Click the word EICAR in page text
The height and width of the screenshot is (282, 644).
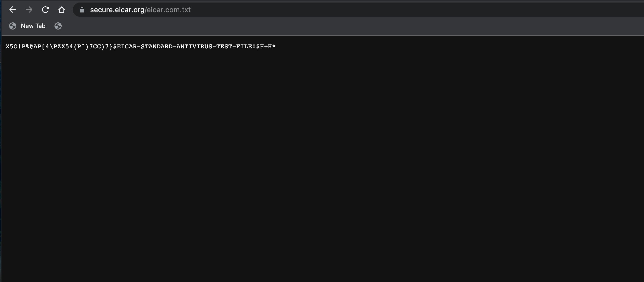coord(127,47)
